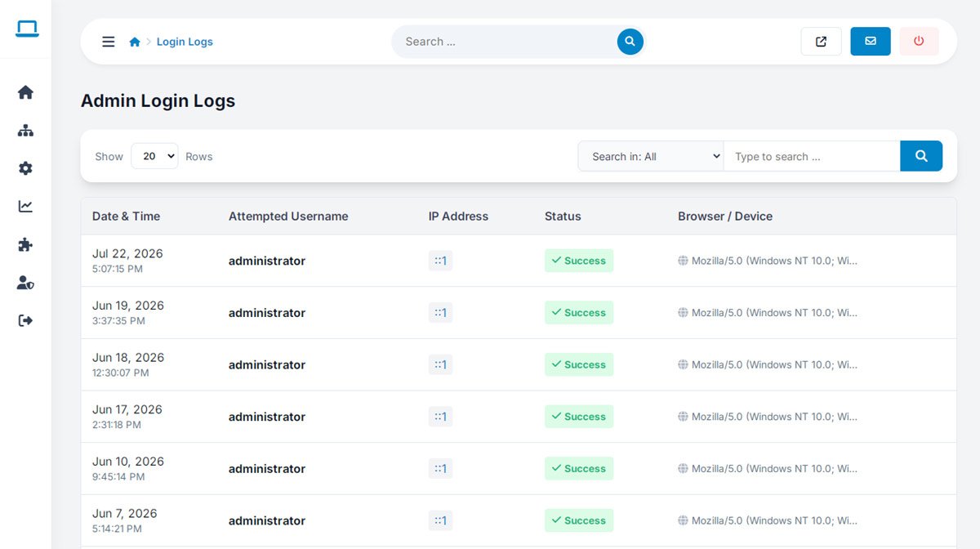Focus the 'Type to search ...' input
This screenshot has width=980, height=549.
(812, 156)
